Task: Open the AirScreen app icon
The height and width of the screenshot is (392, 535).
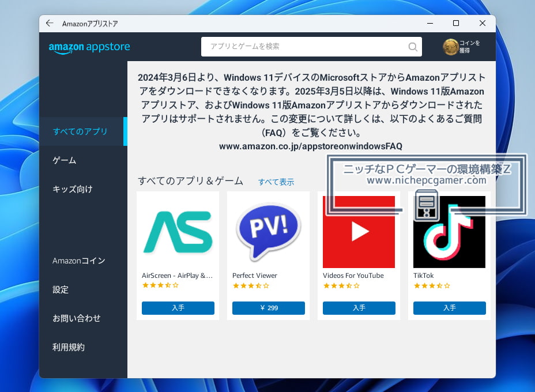Action: tap(178, 232)
